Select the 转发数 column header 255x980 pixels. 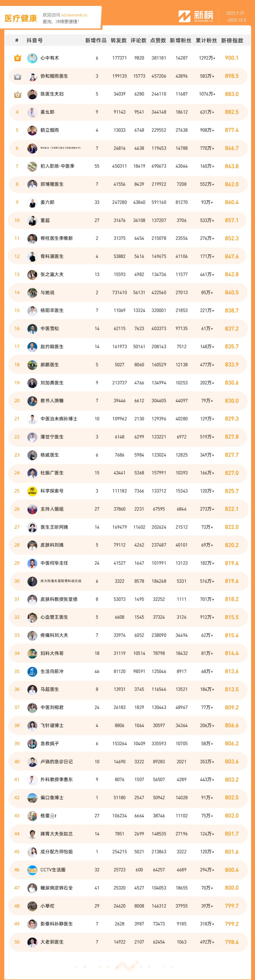tap(119, 41)
